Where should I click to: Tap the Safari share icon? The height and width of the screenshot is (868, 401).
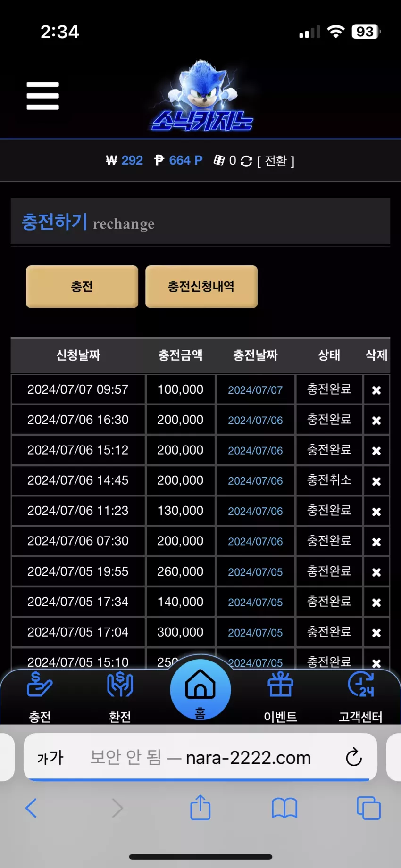[200, 808]
